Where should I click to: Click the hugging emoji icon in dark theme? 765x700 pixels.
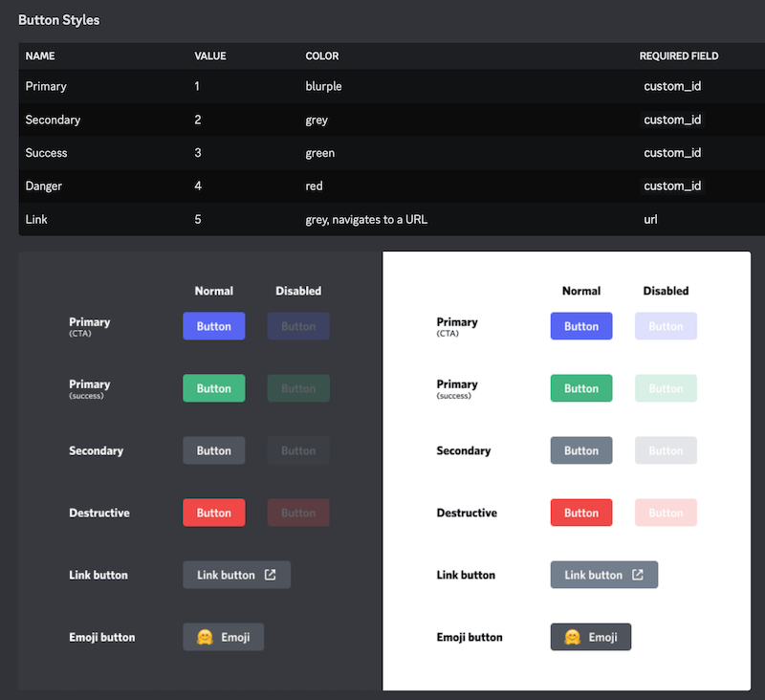tap(205, 637)
